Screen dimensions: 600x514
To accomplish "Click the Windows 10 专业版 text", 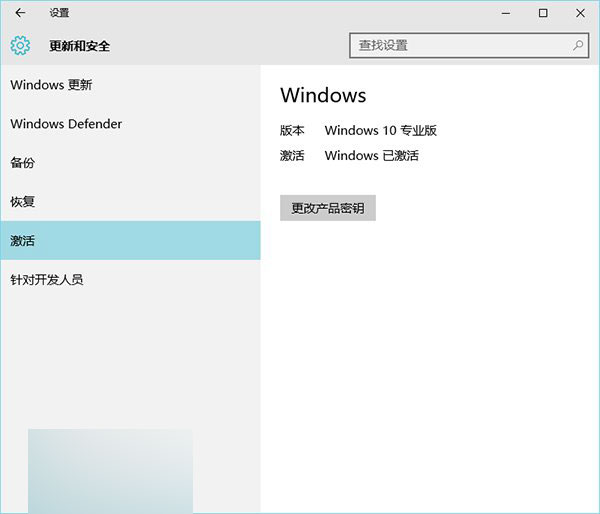I will click(381, 130).
